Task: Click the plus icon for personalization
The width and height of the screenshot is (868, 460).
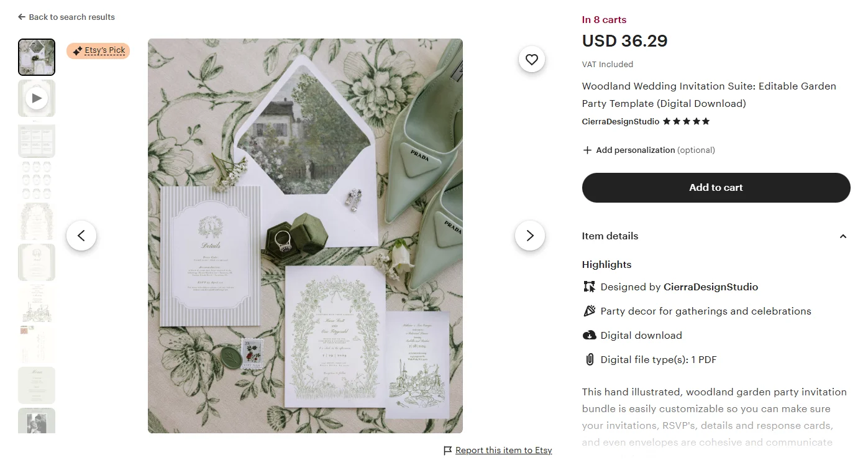Action: pyautogui.click(x=587, y=150)
